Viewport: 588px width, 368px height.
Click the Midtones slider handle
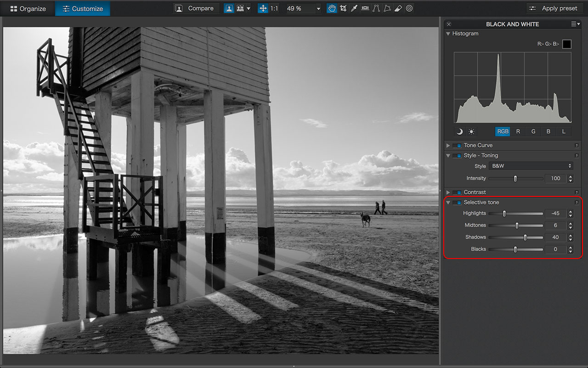tap(517, 225)
